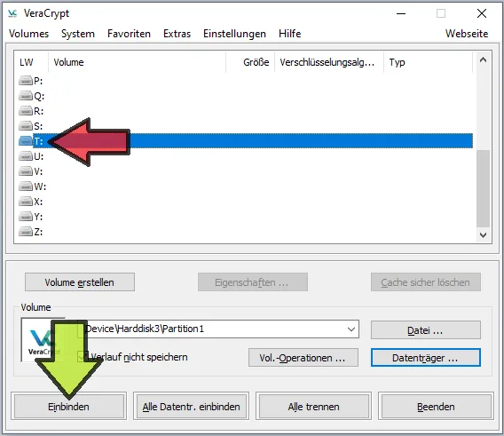This screenshot has height=436, width=504.
Task: Click 'Volume erstellen' button
Action: click(80, 281)
